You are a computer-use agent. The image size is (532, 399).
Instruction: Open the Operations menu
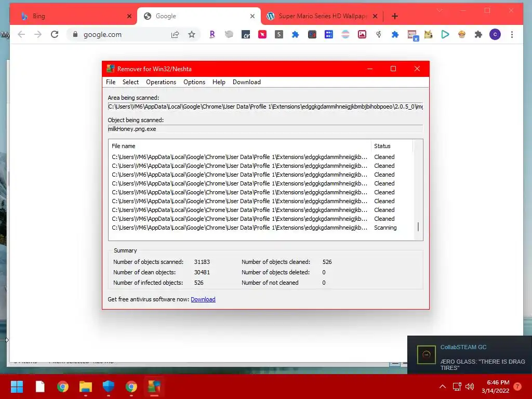[x=161, y=82]
